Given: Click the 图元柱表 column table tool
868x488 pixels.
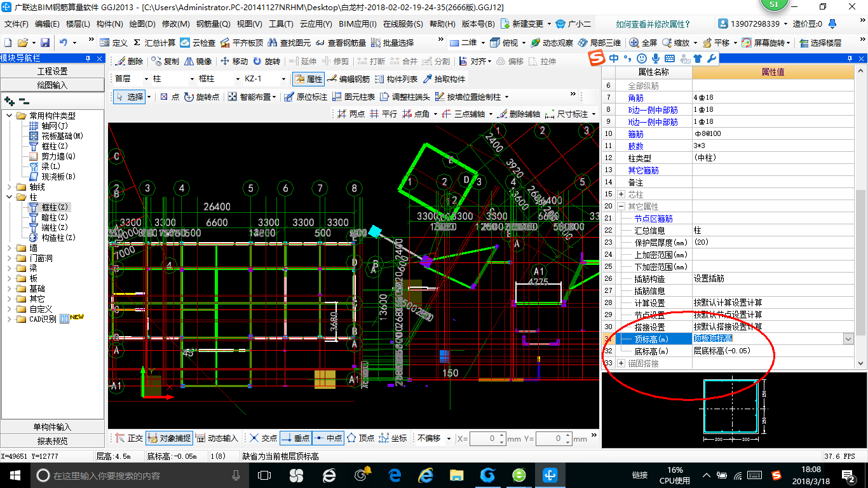Looking at the screenshot, I should coord(353,97).
